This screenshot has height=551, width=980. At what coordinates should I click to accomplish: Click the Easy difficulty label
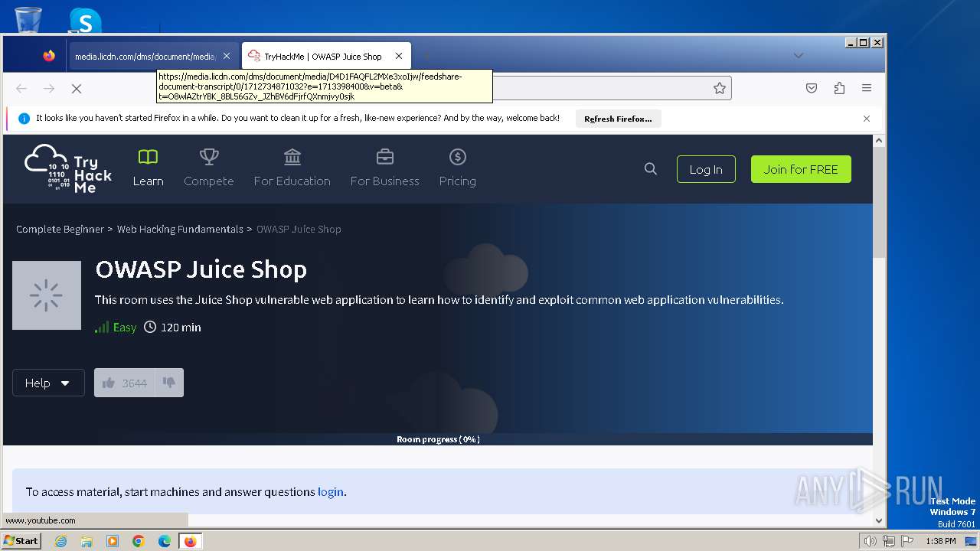125,328
